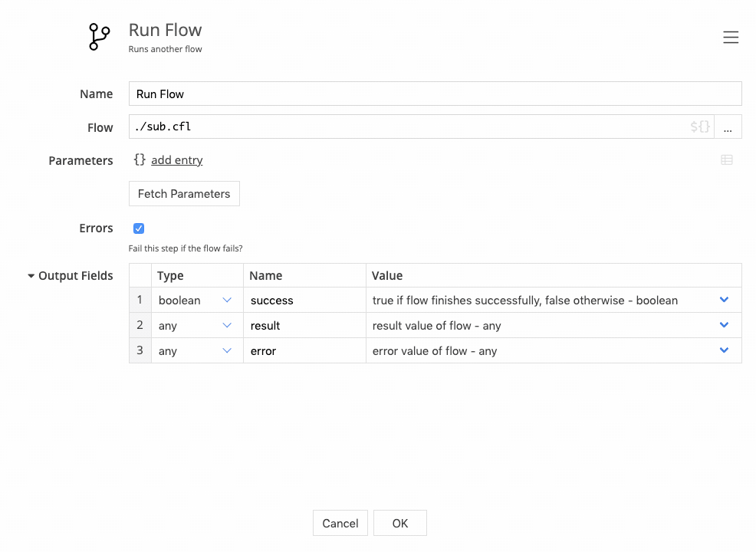Open value dropdown for success row
This screenshot has width=756, height=552.
pos(724,299)
